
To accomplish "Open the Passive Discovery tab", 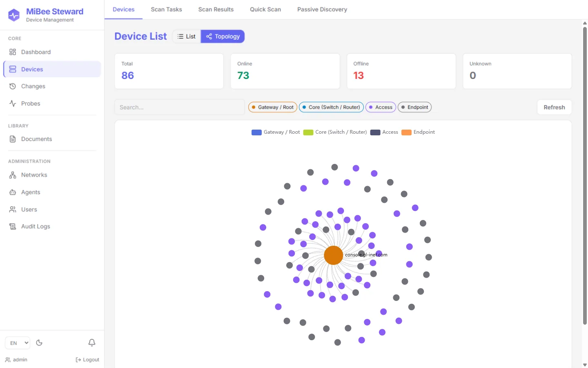I will [x=322, y=9].
